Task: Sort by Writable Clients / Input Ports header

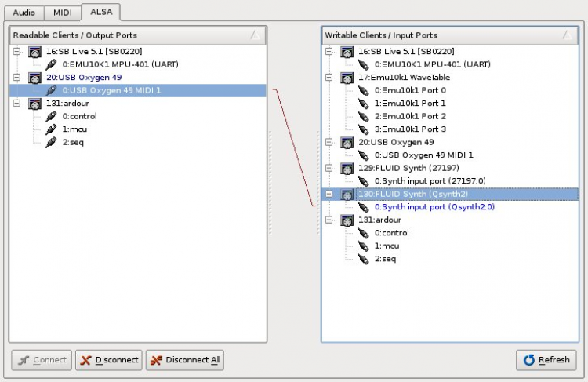Action: tap(450, 35)
